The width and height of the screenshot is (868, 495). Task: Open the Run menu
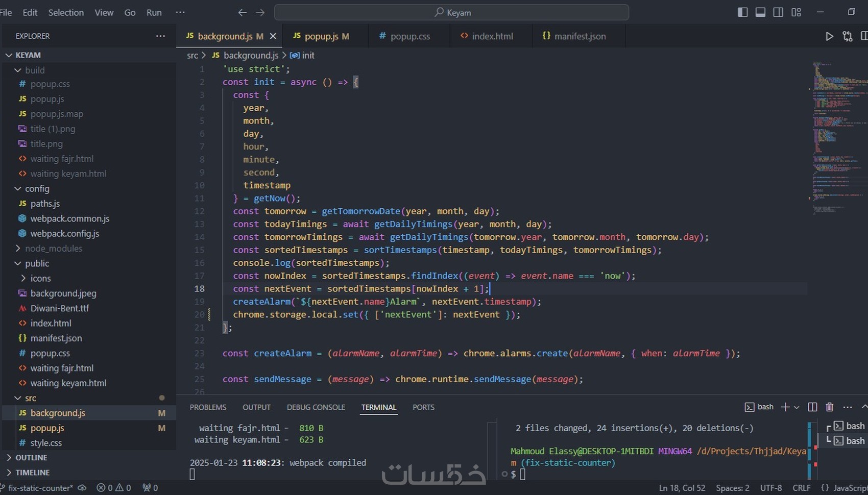coord(154,12)
